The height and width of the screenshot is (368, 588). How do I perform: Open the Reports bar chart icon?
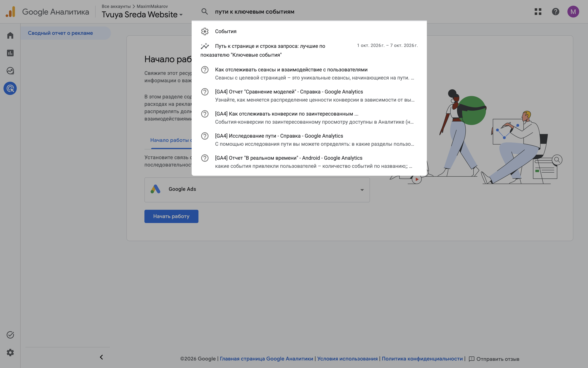pyautogui.click(x=10, y=53)
